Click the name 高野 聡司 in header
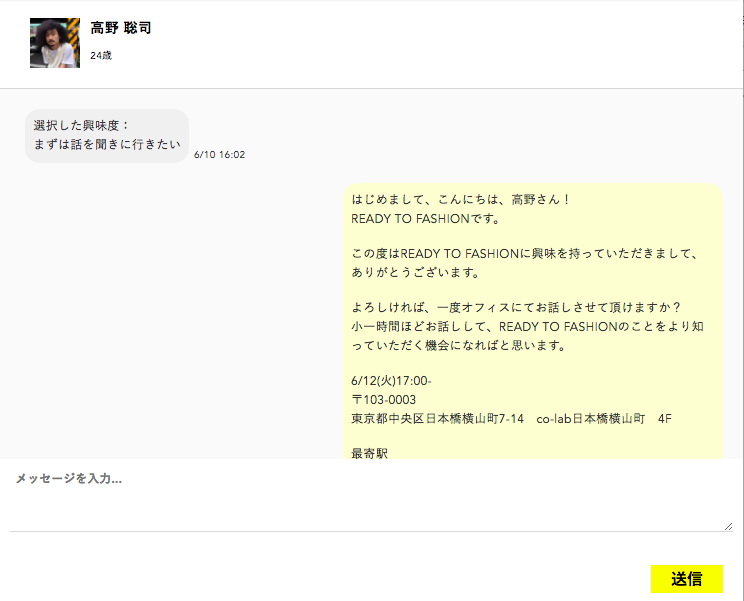Screen dimensions: 744x601 click(x=121, y=28)
